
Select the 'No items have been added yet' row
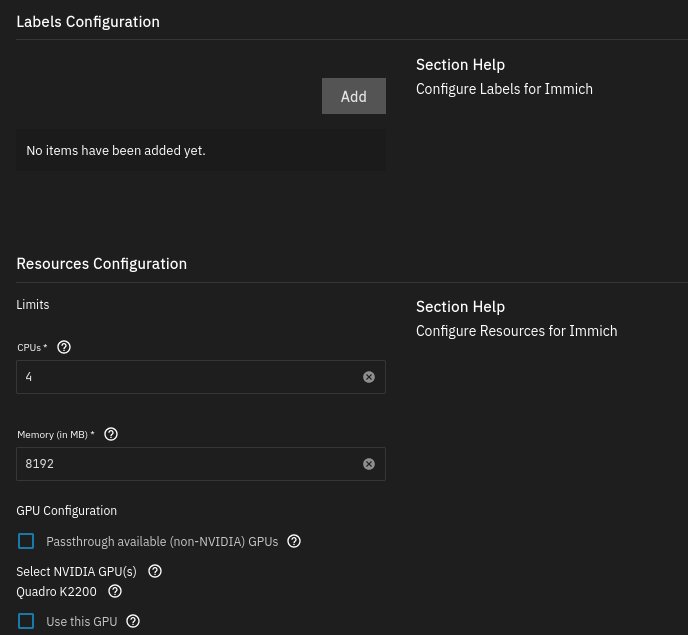pos(200,150)
